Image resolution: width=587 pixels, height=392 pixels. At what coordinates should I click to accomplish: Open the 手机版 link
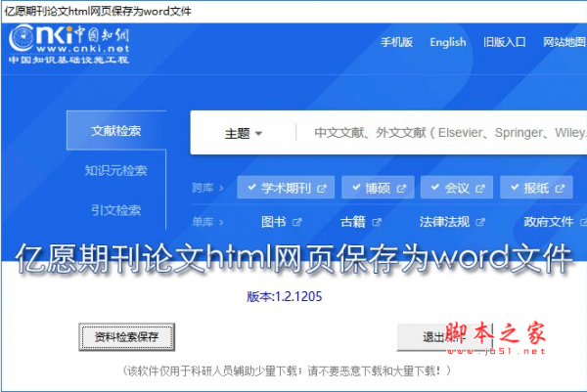coord(396,42)
